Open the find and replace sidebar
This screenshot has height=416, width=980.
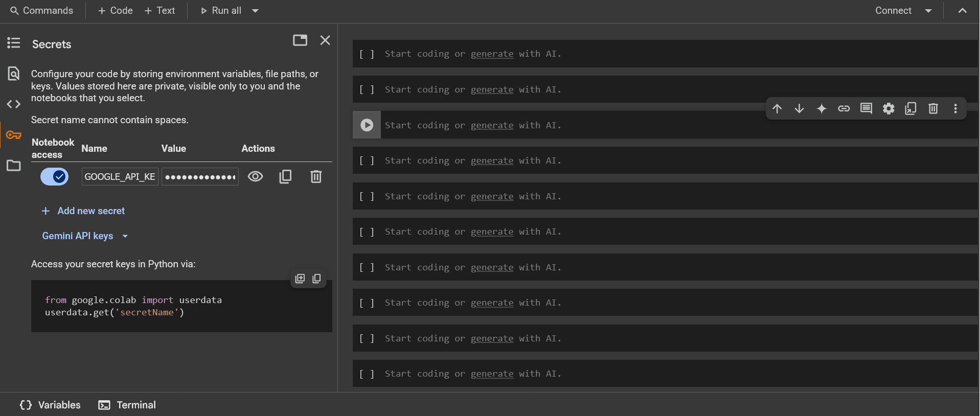(x=14, y=73)
